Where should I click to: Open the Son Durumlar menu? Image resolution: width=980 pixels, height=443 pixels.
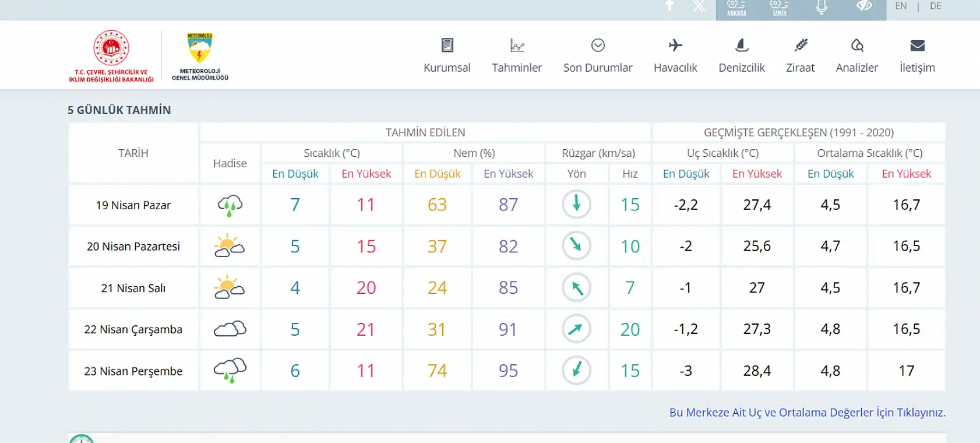coord(598,56)
